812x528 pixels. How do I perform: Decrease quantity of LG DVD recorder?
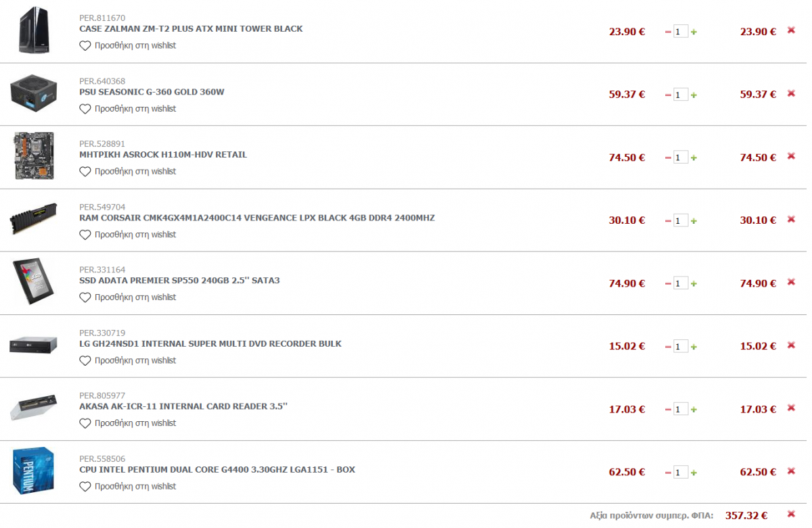click(669, 347)
